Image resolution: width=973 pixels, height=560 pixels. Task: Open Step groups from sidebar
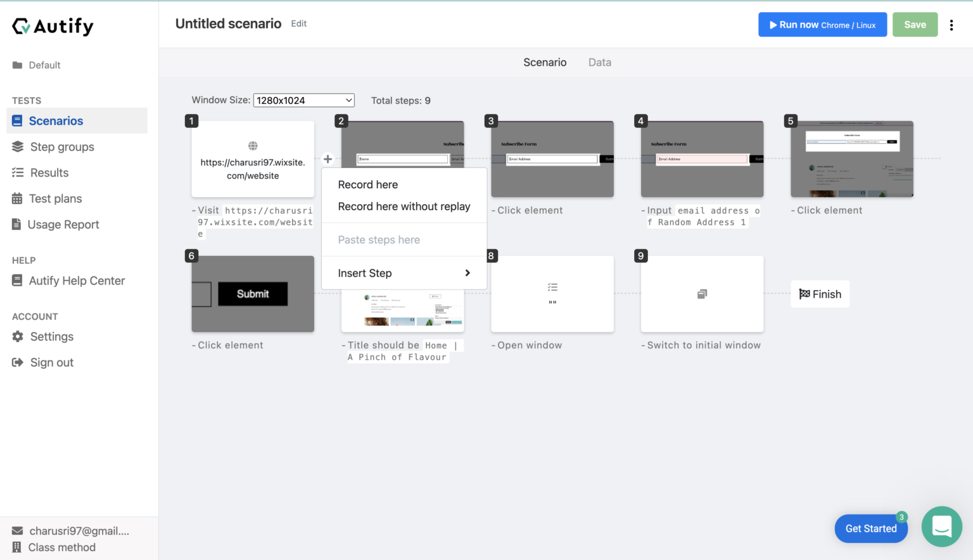point(61,147)
